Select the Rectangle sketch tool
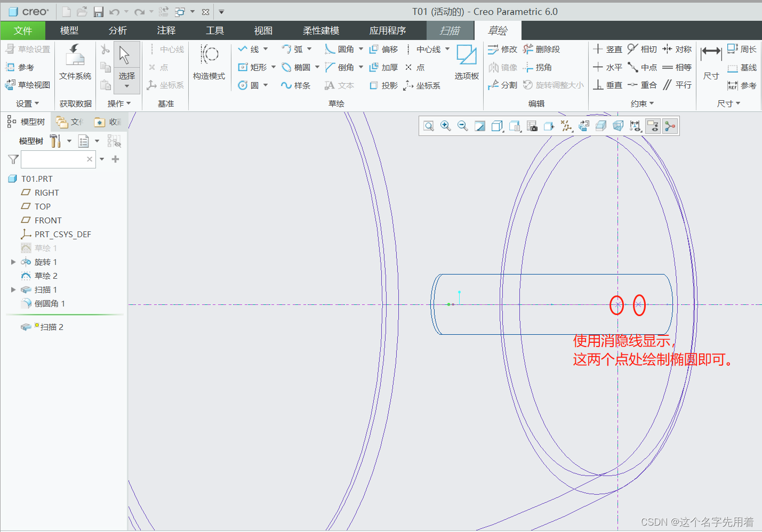 252,67
